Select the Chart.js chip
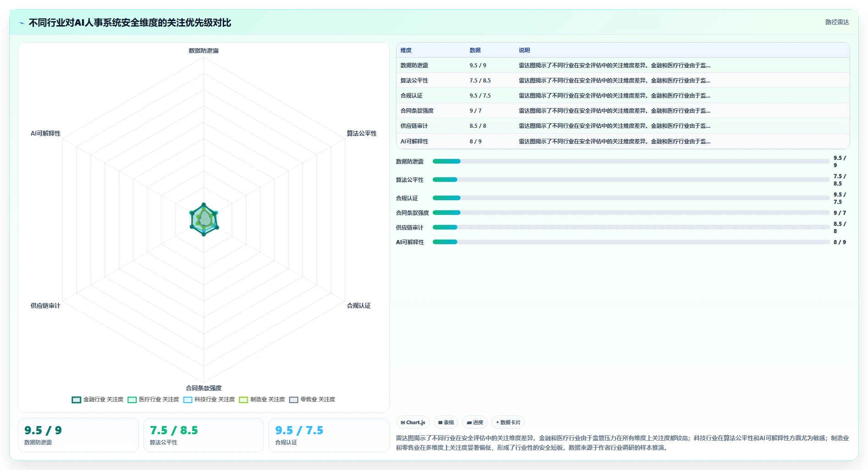 point(413,422)
